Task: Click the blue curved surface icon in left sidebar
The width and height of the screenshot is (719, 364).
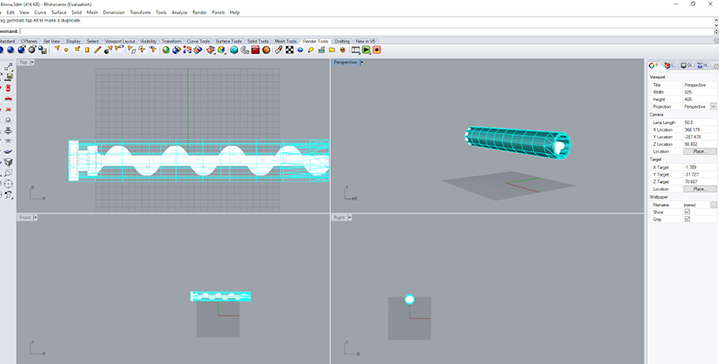Action: pos(8,151)
